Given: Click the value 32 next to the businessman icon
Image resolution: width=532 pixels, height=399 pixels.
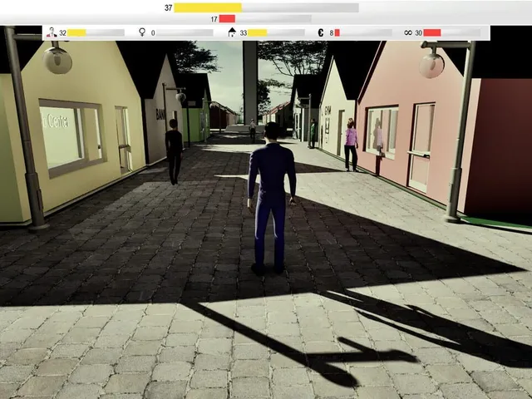Looking at the screenshot, I should [x=63, y=33].
